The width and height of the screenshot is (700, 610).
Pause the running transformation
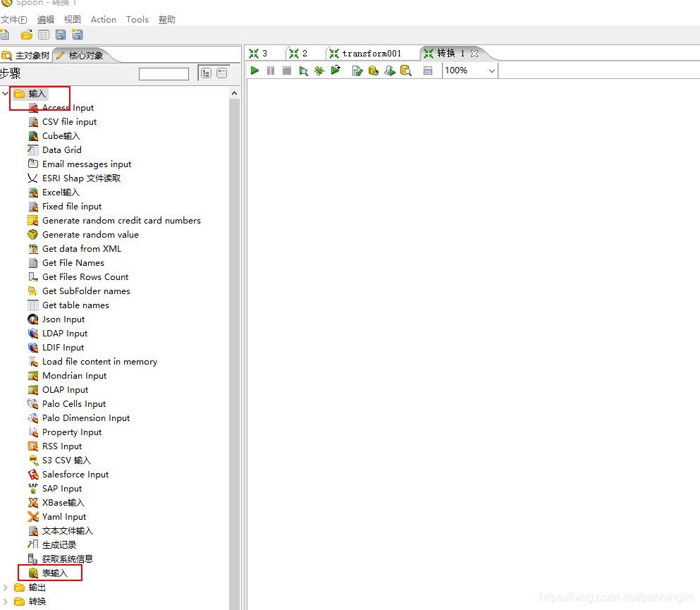coord(271,71)
